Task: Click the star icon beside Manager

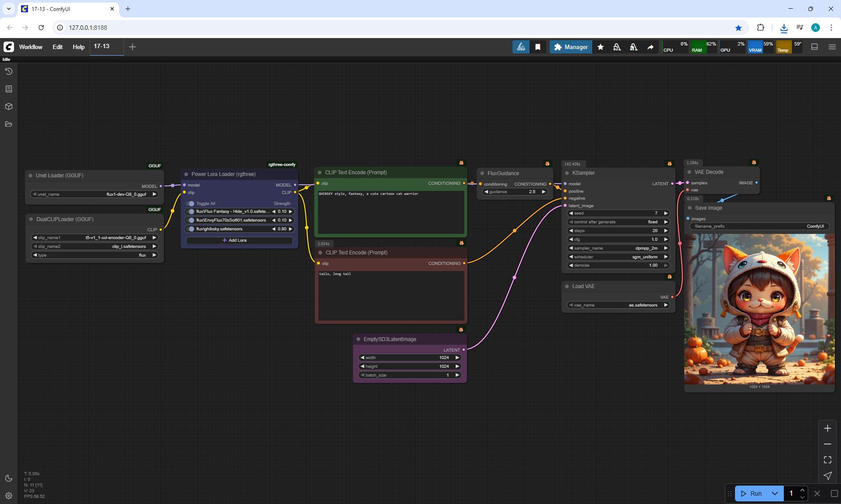Action: 601,47
